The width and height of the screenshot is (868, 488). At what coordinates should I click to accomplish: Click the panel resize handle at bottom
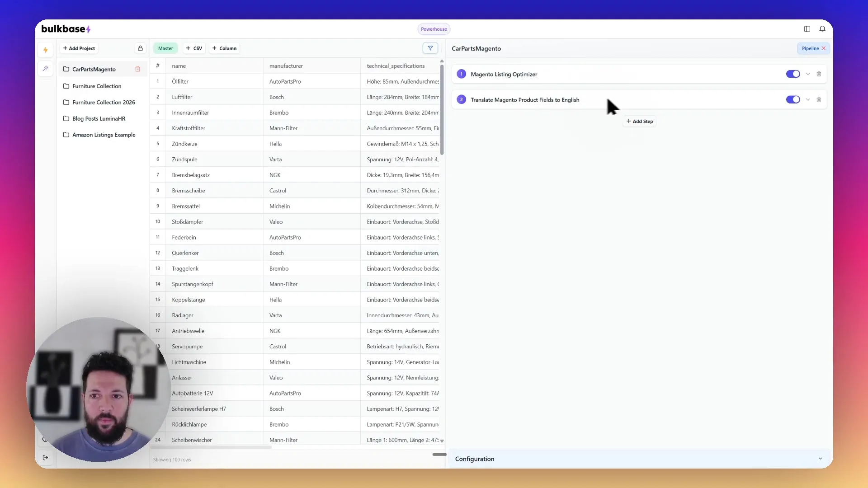coord(439,455)
